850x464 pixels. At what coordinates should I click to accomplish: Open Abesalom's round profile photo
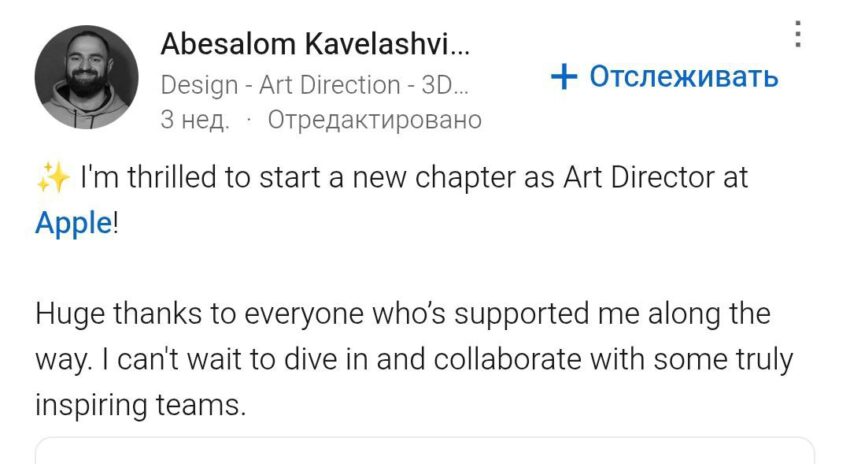tap(86, 77)
